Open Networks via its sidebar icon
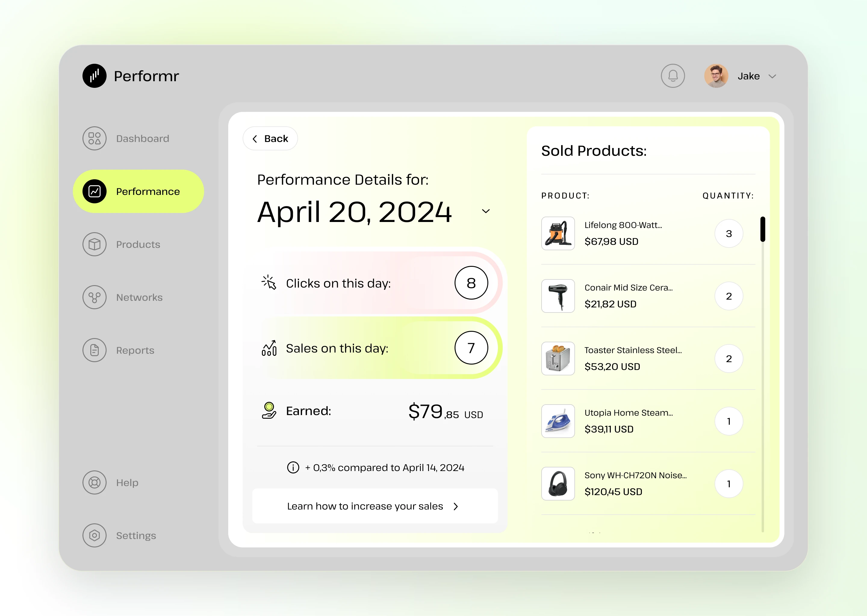 pyautogui.click(x=95, y=297)
